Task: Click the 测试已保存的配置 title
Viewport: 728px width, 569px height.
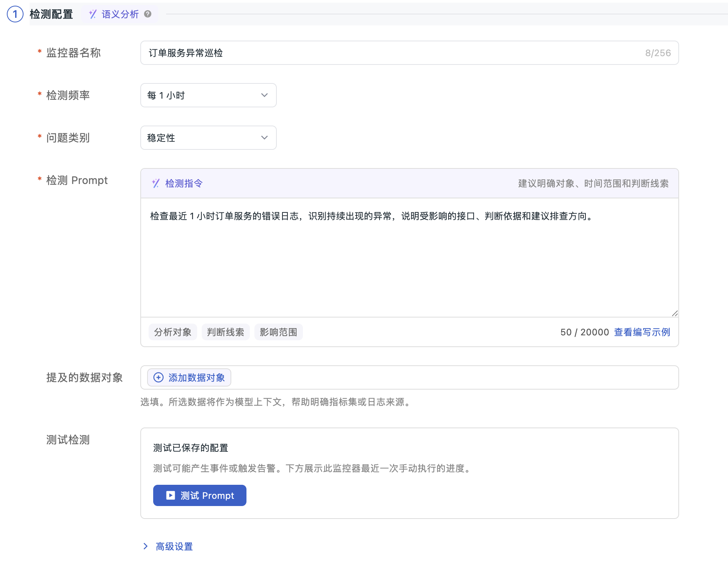Action: (x=191, y=448)
